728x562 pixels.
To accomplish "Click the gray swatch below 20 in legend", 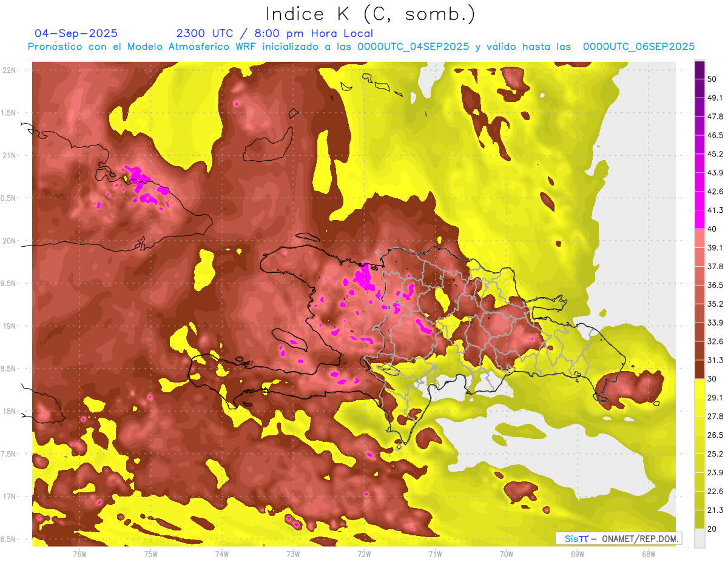I will [699, 538].
